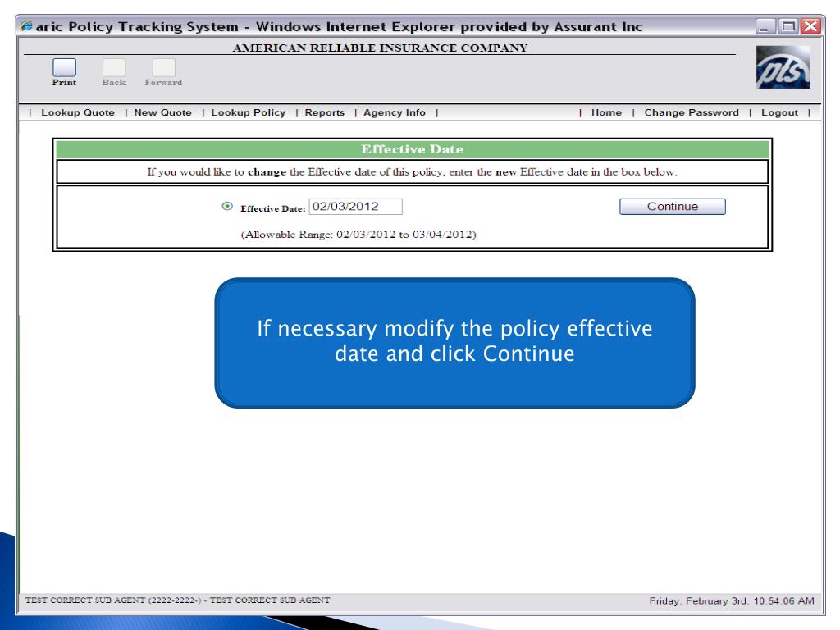Click the Logout link
This screenshot has height=630, width=840.
pyautogui.click(x=779, y=112)
